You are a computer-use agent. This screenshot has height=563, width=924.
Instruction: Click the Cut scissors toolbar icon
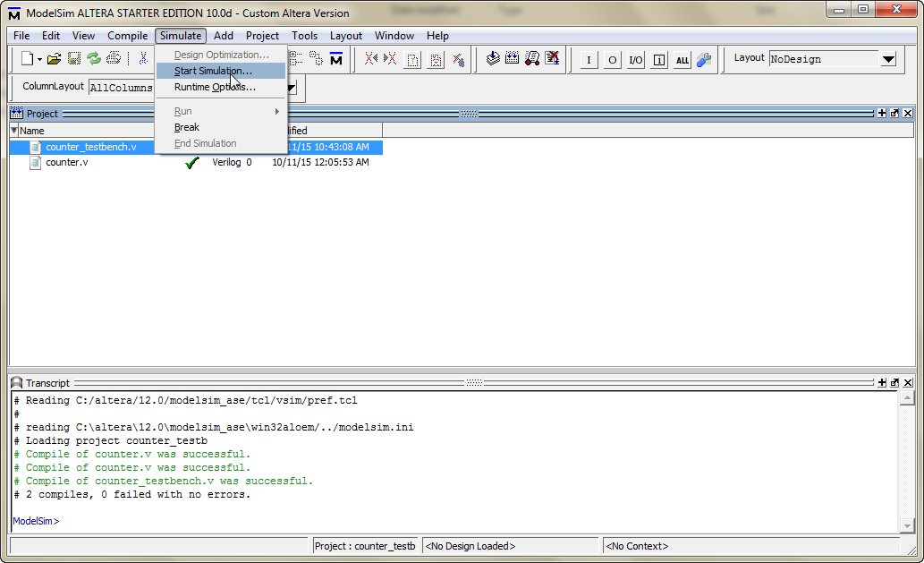pyautogui.click(x=143, y=58)
